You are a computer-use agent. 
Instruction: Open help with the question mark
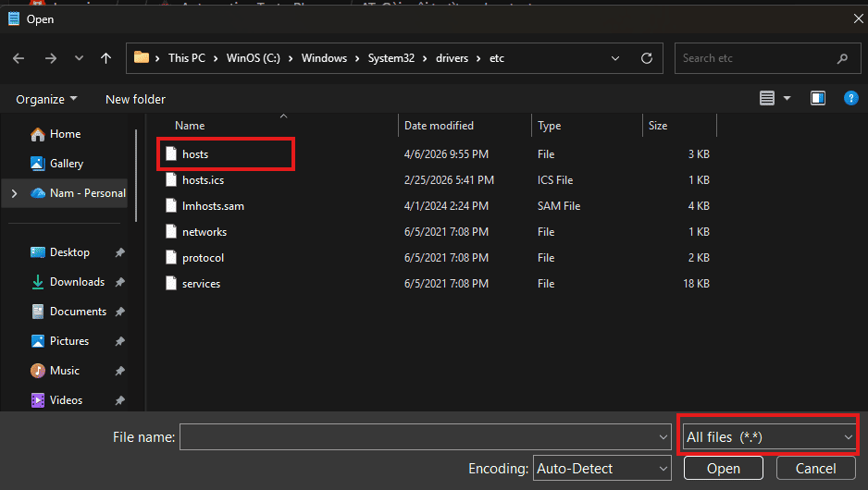click(x=850, y=98)
